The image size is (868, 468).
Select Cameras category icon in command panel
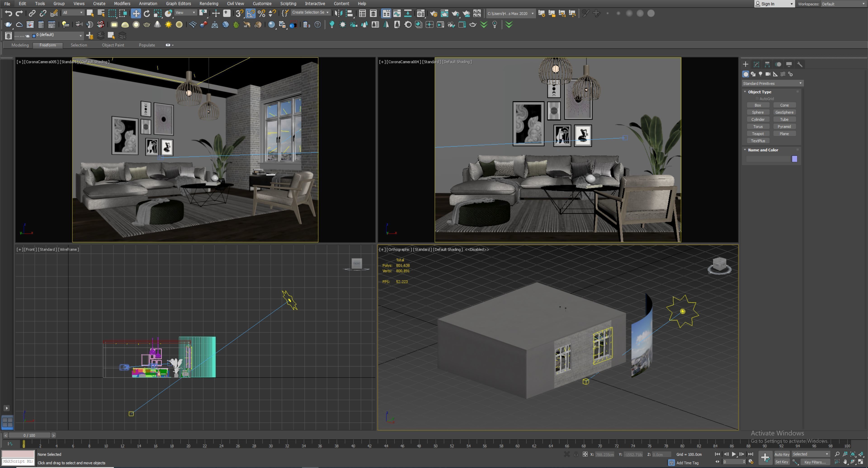768,74
